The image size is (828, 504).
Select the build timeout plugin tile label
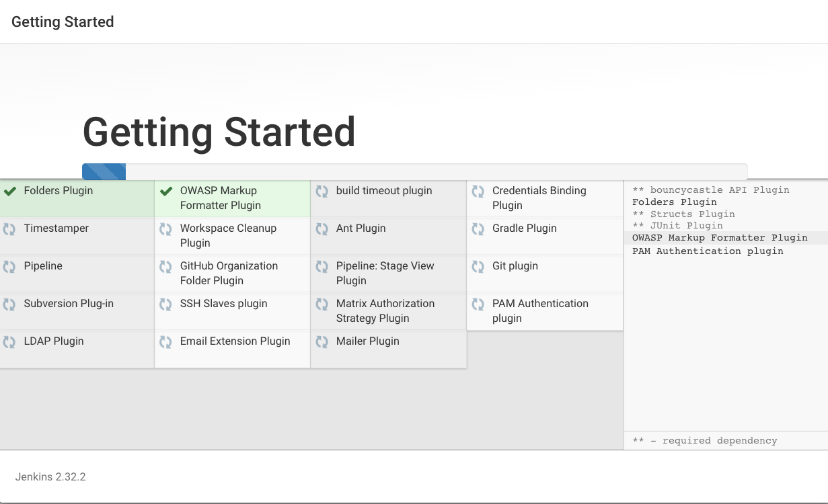click(384, 191)
